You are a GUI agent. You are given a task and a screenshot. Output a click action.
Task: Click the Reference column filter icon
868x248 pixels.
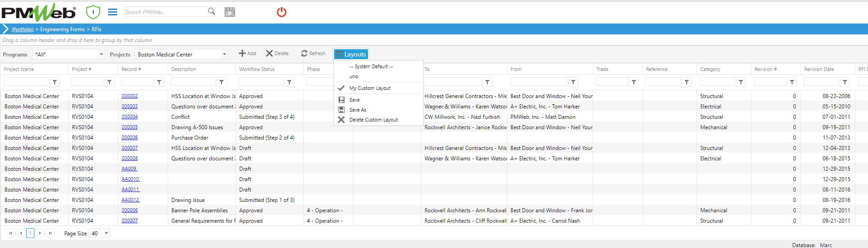click(x=687, y=82)
